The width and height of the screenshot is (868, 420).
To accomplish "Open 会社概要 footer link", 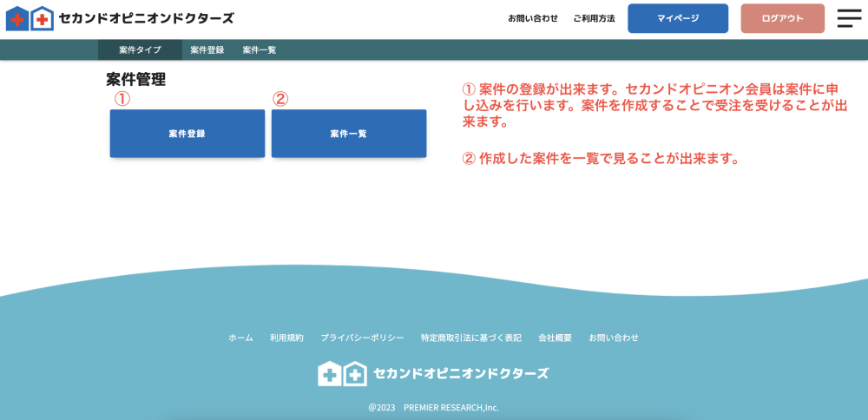I will pyautogui.click(x=555, y=338).
